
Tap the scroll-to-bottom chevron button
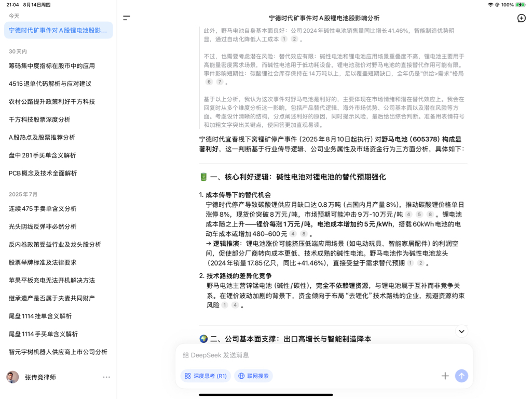461,331
